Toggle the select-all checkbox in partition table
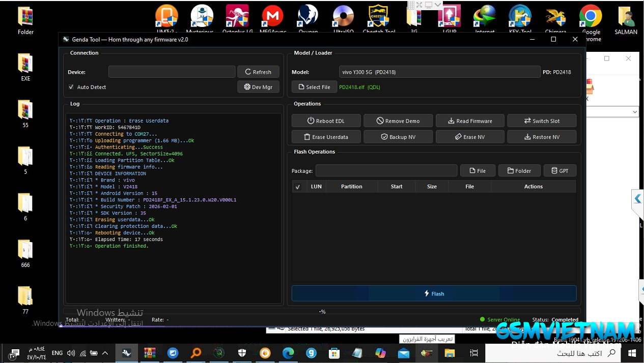 tap(298, 187)
